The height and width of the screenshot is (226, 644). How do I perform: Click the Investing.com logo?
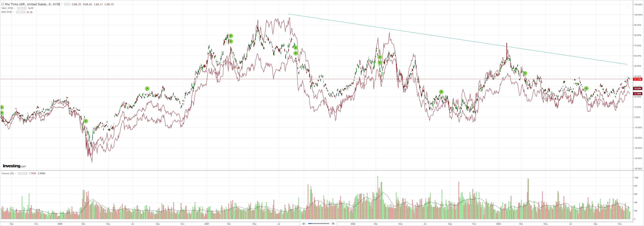(14, 166)
